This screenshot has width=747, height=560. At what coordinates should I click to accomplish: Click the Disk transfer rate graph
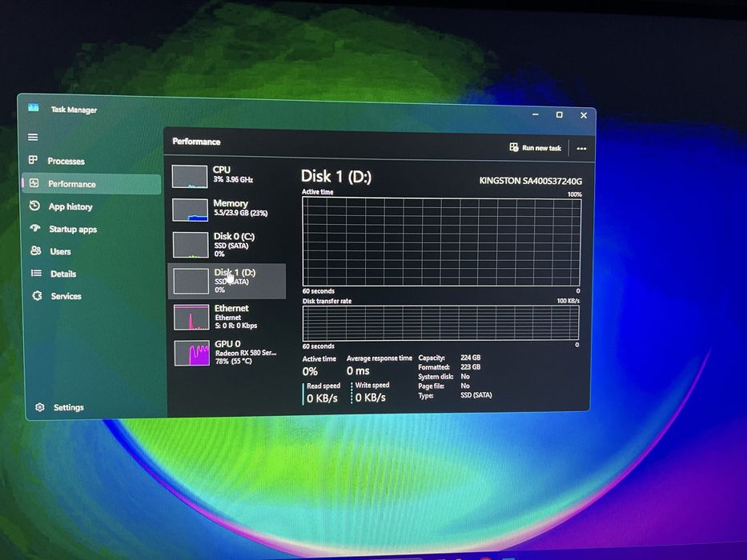coord(440,322)
